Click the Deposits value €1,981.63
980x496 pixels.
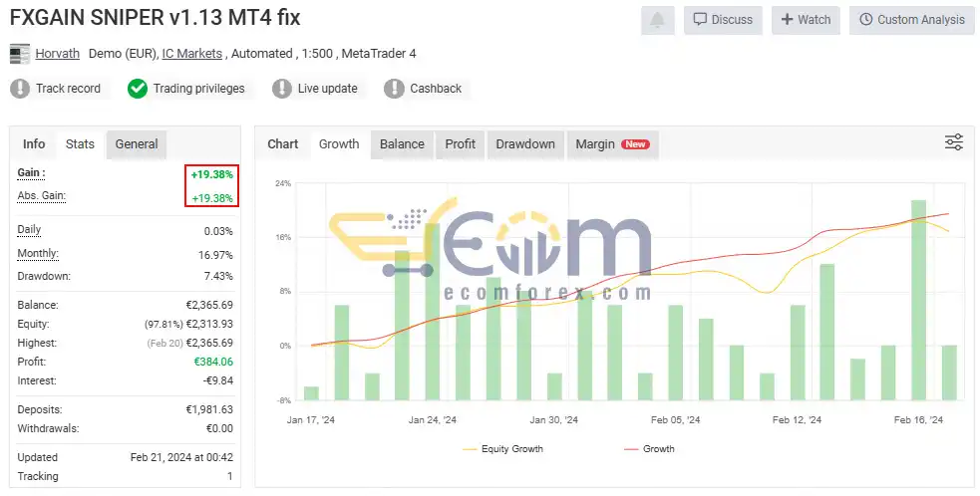pos(209,409)
